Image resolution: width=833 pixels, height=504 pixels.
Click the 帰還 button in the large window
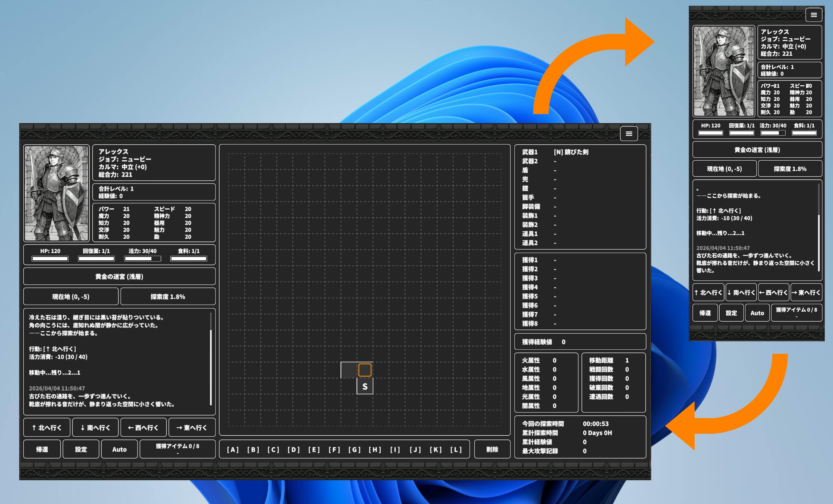click(x=42, y=449)
